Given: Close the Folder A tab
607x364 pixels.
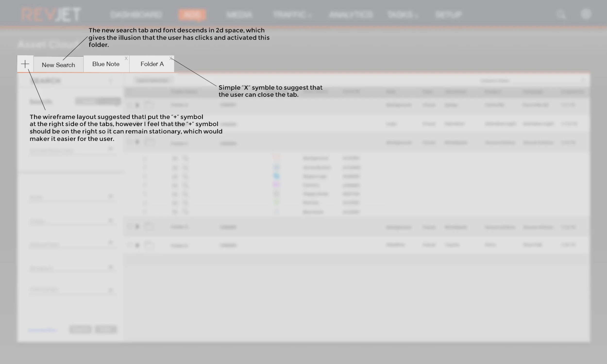Looking at the screenshot, I should point(171,58).
